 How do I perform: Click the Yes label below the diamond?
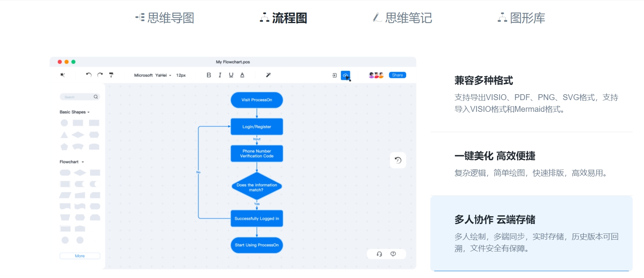coord(257,204)
